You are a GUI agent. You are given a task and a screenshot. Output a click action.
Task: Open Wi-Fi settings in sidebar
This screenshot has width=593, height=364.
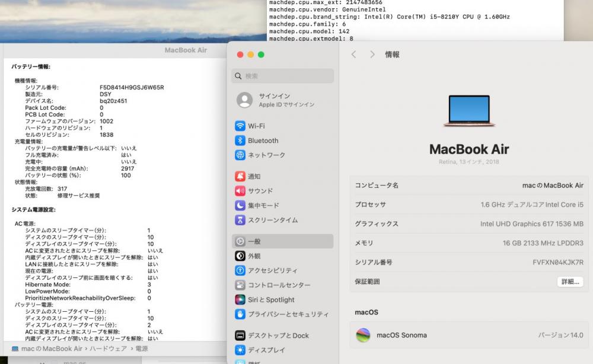click(256, 126)
